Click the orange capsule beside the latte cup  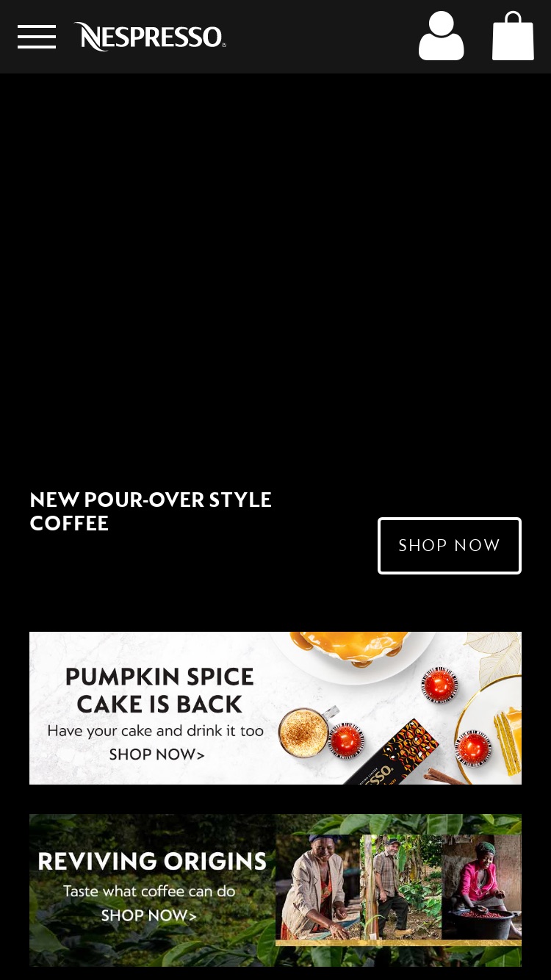[x=347, y=741]
